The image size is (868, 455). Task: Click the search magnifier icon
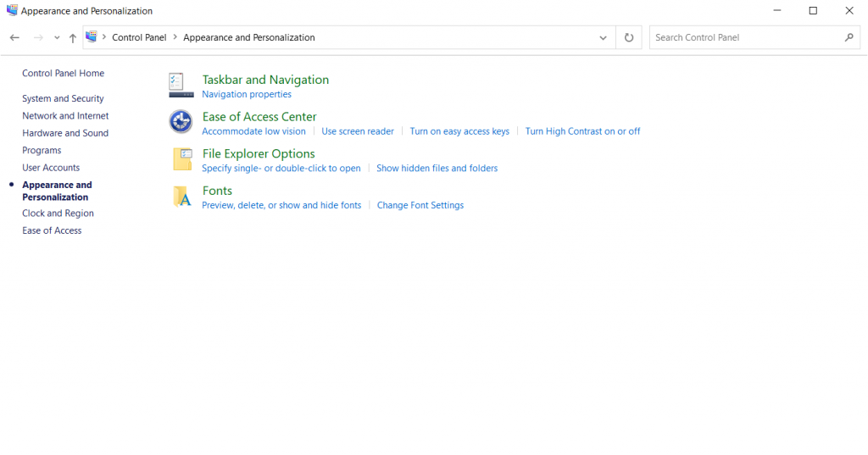[849, 37]
